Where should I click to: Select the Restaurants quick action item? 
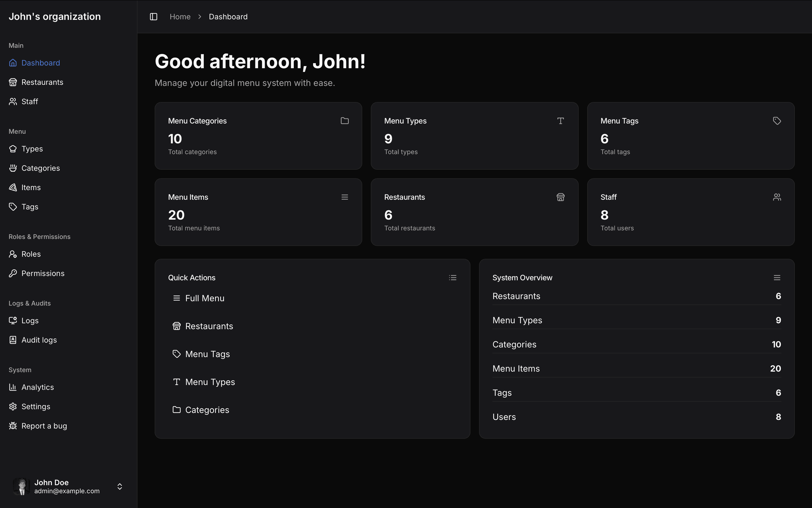click(209, 326)
